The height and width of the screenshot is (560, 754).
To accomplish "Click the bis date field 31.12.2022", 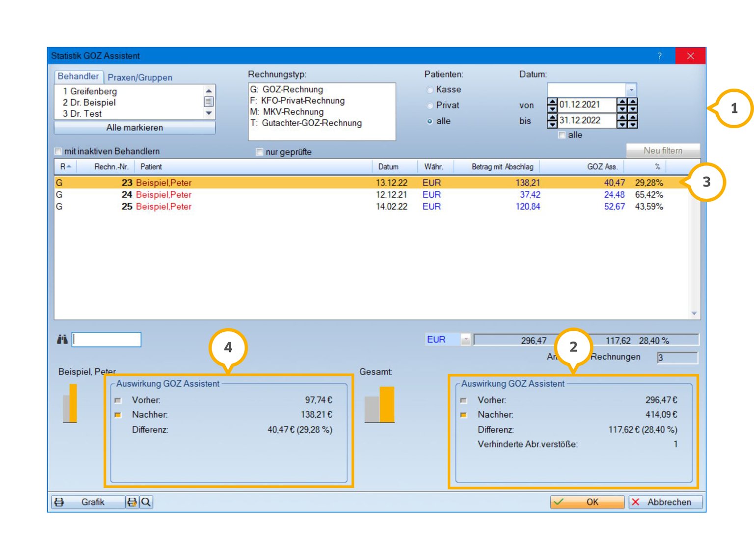I will pos(587,121).
